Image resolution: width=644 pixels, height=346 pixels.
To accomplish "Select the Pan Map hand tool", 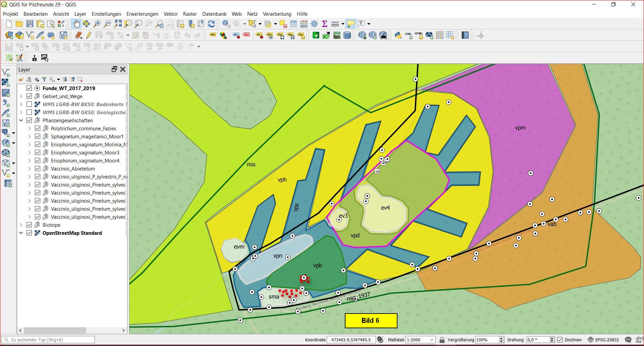I will click(76, 24).
